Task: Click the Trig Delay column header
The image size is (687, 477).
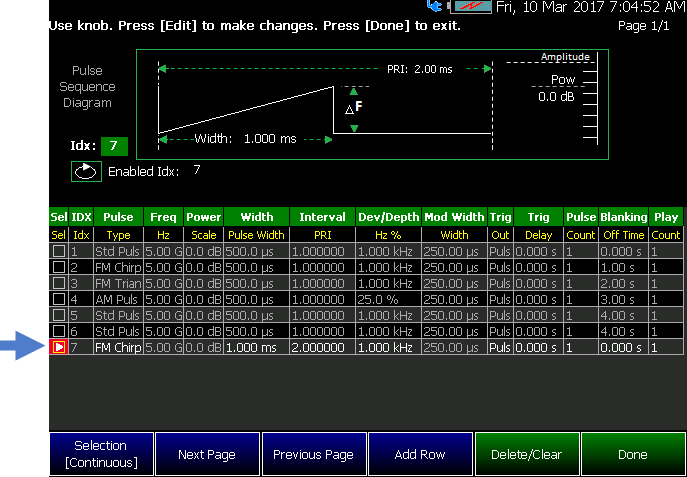Action: [x=538, y=226]
